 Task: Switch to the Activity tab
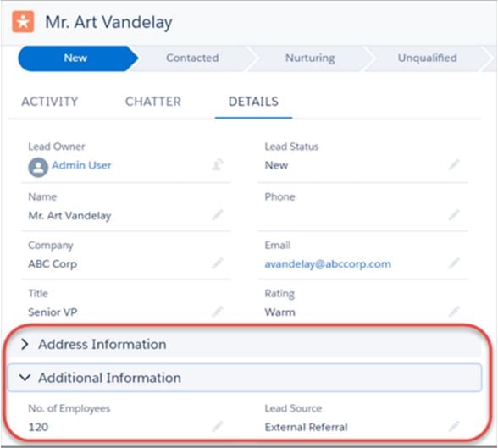coord(49,102)
